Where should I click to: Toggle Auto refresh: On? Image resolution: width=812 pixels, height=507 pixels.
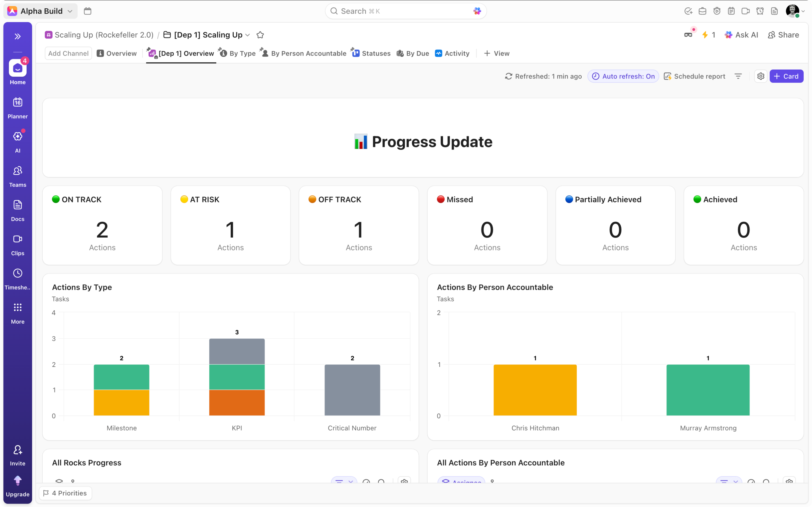pyautogui.click(x=623, y=77)
